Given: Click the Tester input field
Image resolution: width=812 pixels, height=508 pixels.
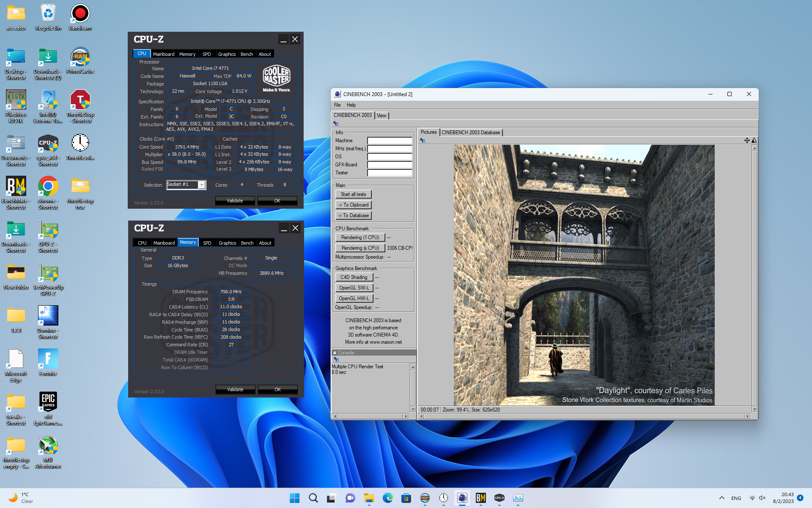Looking at the screenshot, I should 390,173.
